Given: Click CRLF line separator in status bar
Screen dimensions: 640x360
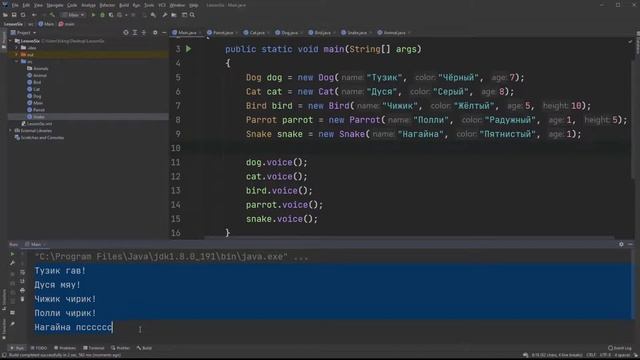Looking at the screenshot, I should pyautogui.click(x=591, y=355).
